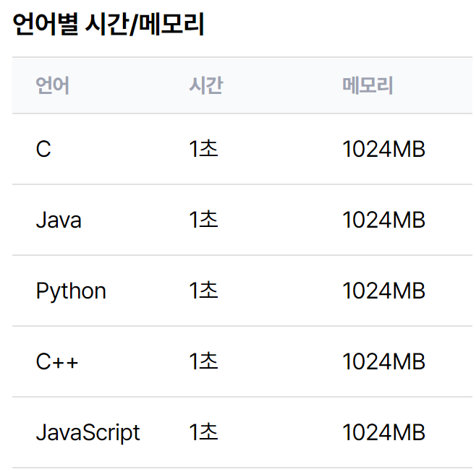Select the 메모리 column header
476x472 pixels.
(367, 85)
